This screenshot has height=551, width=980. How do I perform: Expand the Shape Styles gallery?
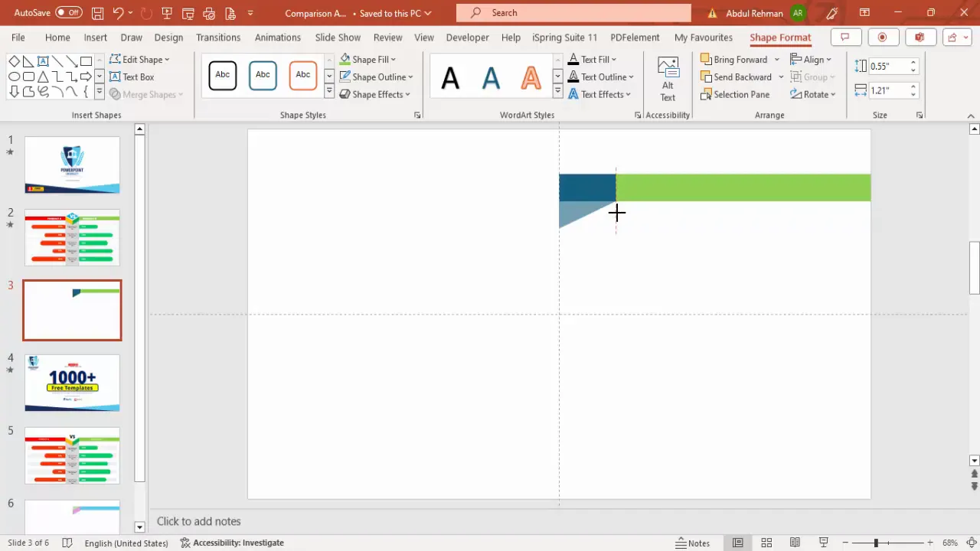tap(329, 91)
